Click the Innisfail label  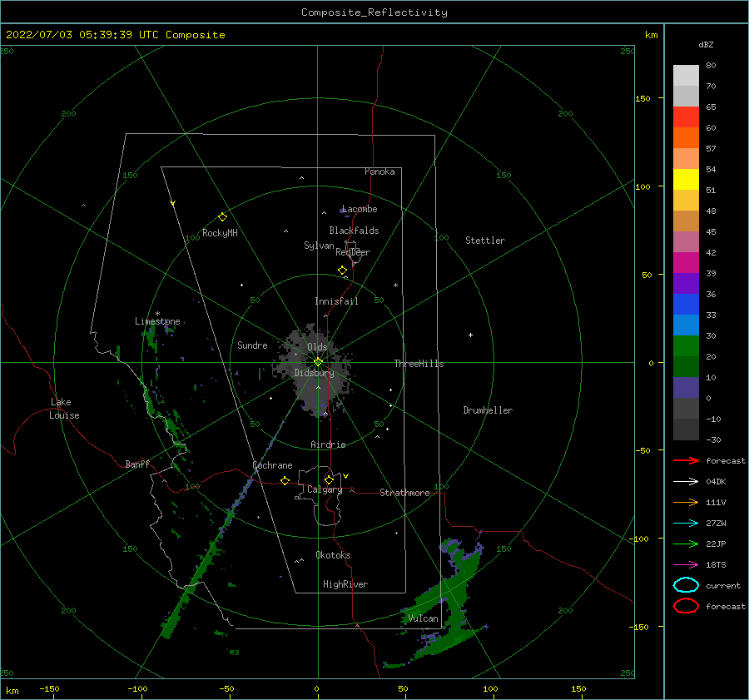point(336,301)
